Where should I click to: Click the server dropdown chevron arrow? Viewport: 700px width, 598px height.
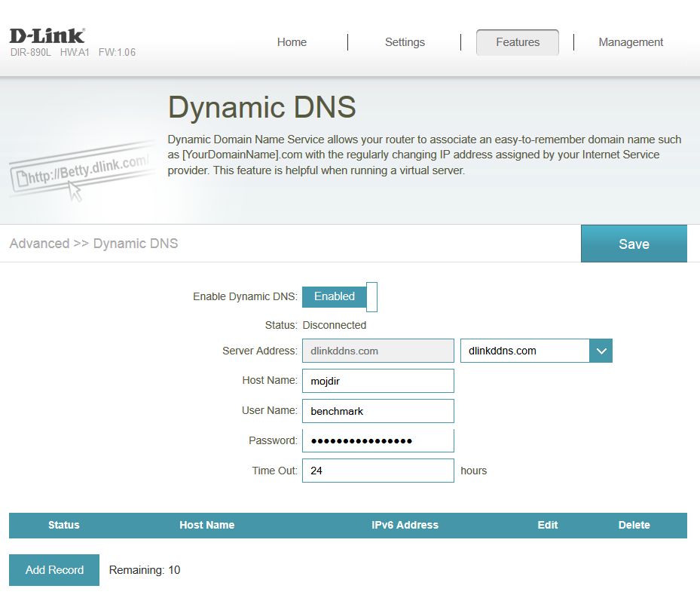(x=601, y=351)
